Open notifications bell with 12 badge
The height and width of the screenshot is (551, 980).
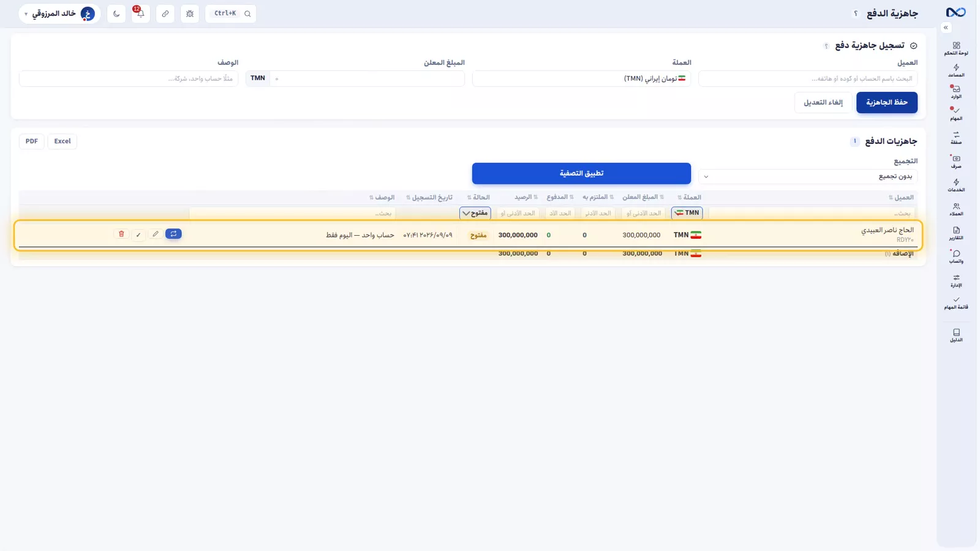point(140,13)
